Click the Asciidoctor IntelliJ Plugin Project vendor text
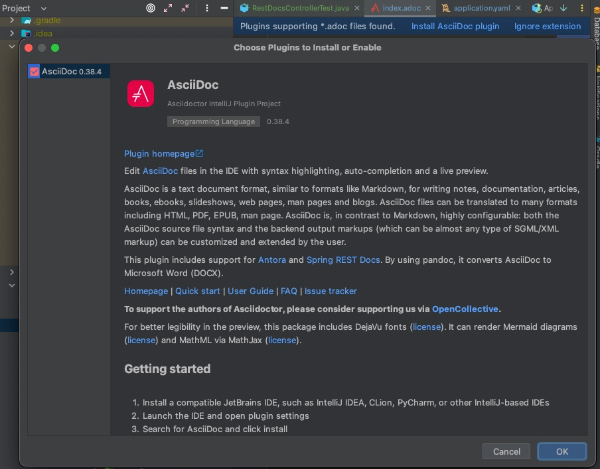 tap(224, 104)
